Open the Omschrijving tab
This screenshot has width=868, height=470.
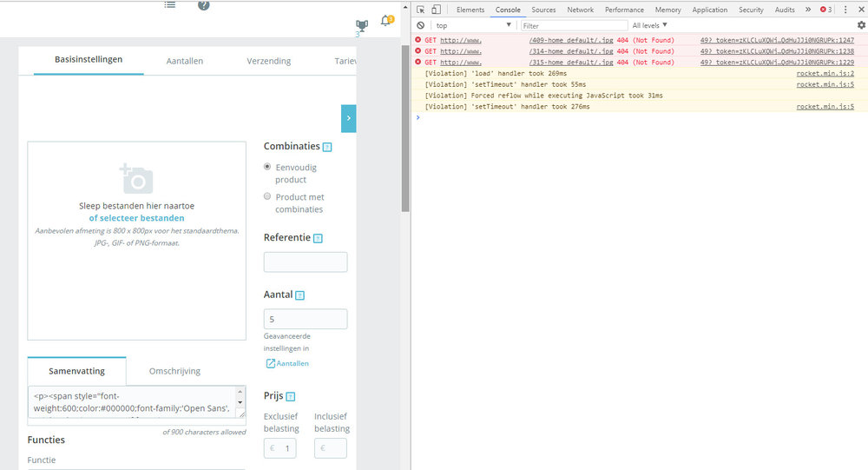click(x=174, y=371)
